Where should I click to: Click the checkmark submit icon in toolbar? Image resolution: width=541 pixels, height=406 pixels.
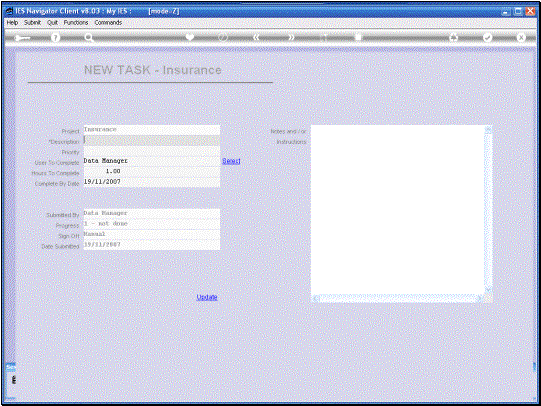point(487,38)
